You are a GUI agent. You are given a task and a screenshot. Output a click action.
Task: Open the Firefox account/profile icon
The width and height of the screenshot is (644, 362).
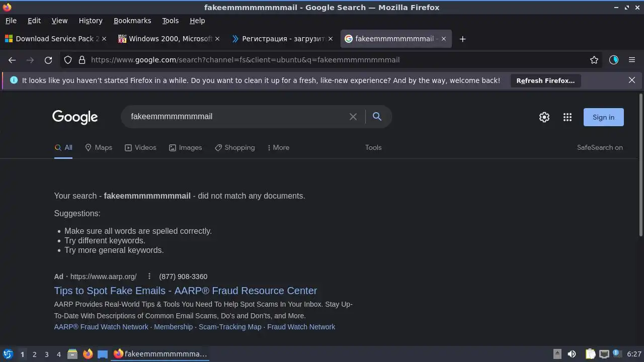(613, 60)
